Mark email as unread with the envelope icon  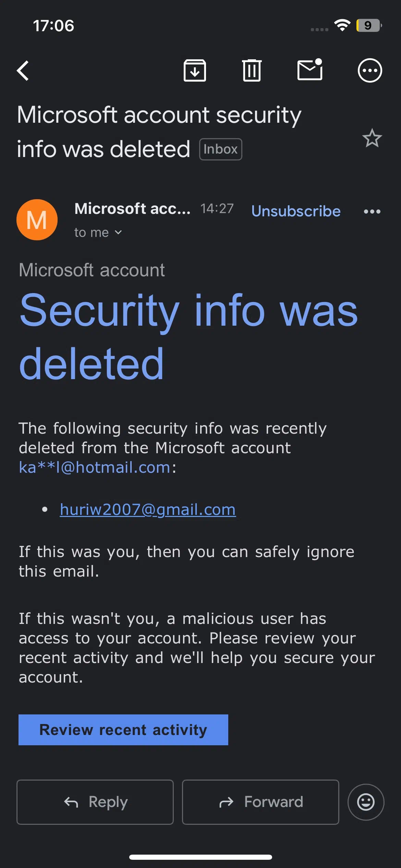310,70
